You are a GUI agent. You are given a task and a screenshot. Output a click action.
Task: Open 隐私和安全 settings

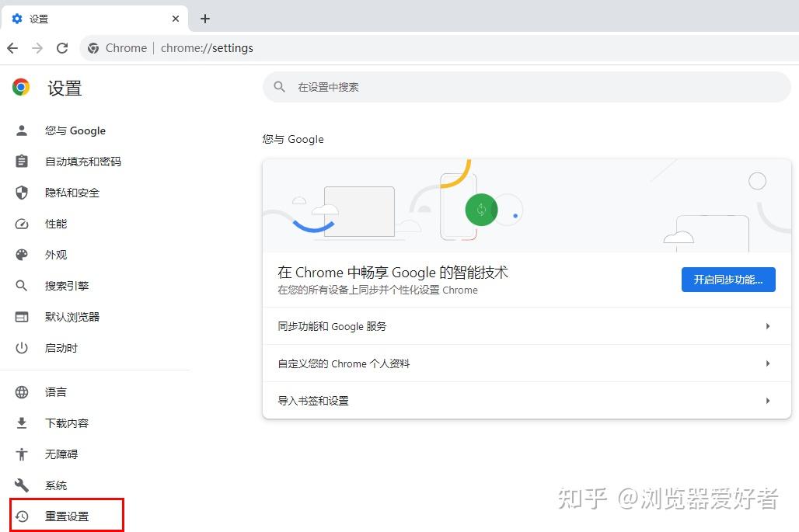[x=72, y=193]
